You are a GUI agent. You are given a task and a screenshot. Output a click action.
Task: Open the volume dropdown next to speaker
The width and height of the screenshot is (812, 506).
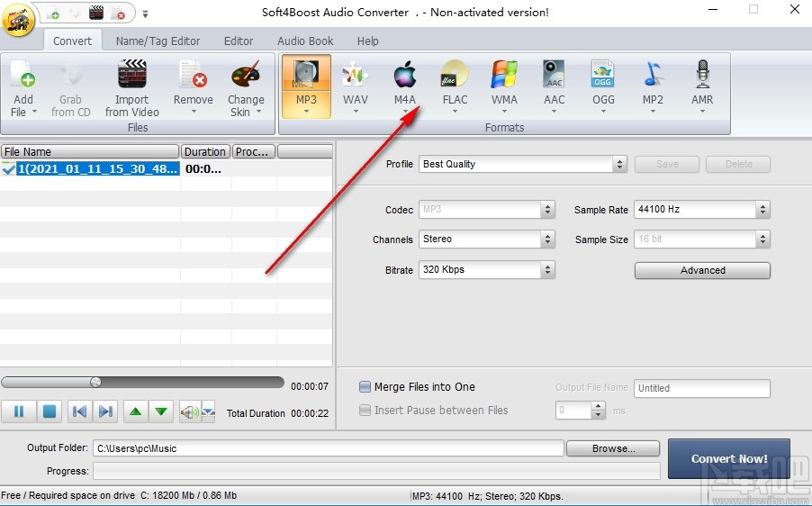(208, 411)
